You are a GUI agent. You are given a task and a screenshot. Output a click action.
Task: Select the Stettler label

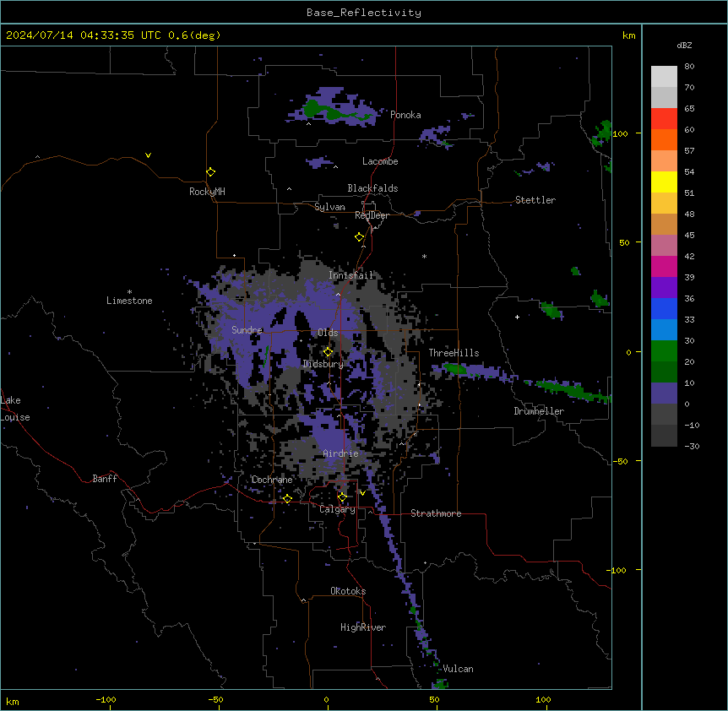point(535,200)
